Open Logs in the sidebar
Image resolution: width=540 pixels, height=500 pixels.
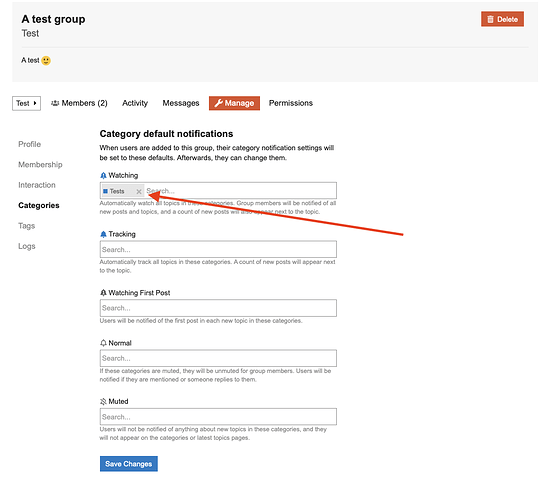click(x=27, y=246)
